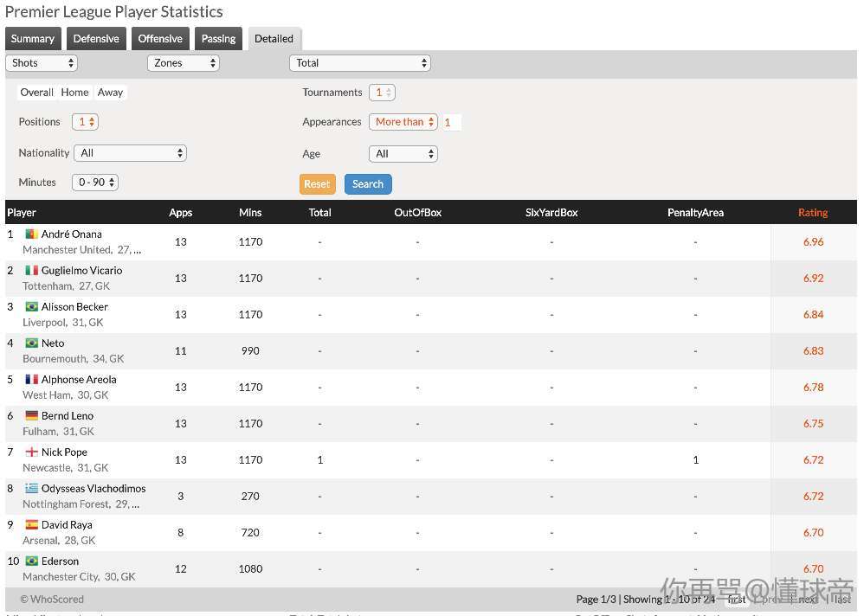The image size is (864, 616).
Task: Sort table by Player column
Action: pyautogui.click(x=22, y=213)
